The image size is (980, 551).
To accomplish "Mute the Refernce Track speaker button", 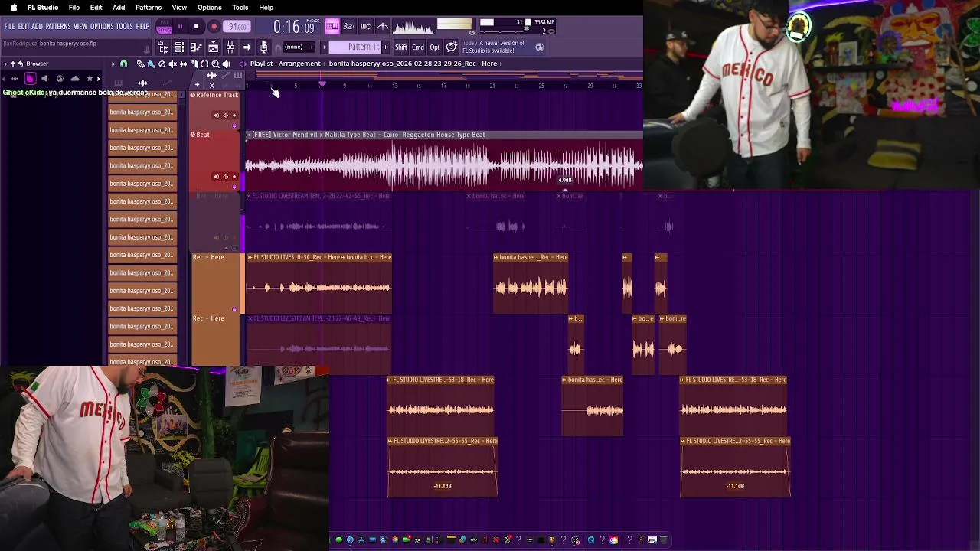I will tap(225, 116).
